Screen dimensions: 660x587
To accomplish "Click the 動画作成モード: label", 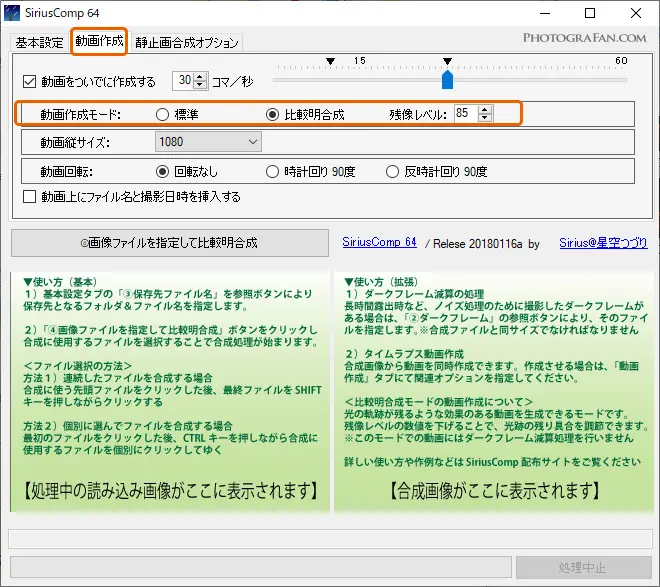I will [80, 114].
